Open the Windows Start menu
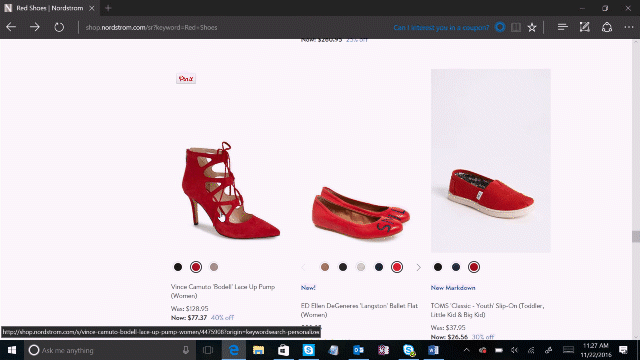 point(12,350)
